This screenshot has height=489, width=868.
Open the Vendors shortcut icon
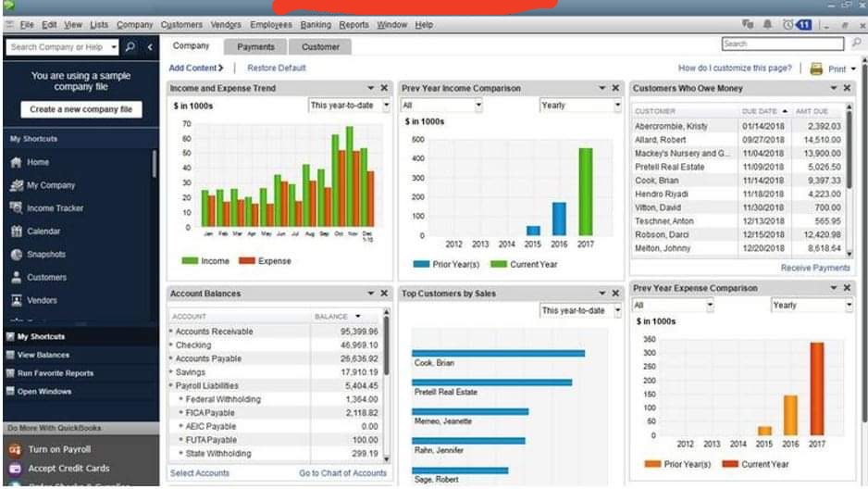coord(16,300)
